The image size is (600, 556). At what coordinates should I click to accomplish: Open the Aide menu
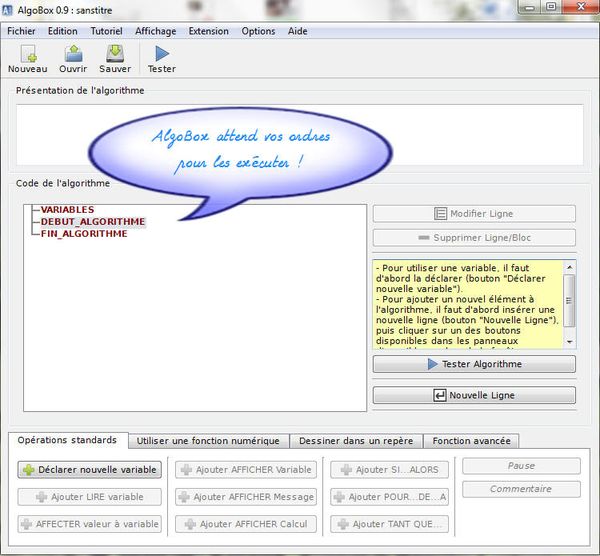tap(298, 31)
